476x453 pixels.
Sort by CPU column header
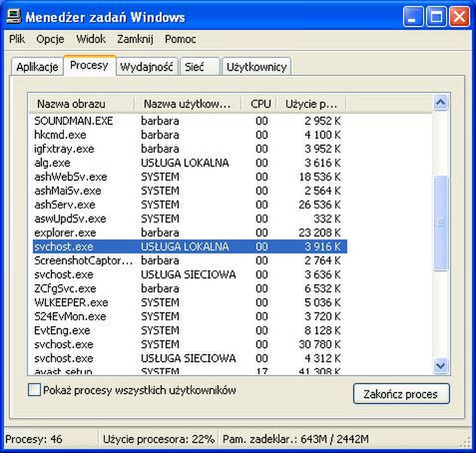point(259,104)
